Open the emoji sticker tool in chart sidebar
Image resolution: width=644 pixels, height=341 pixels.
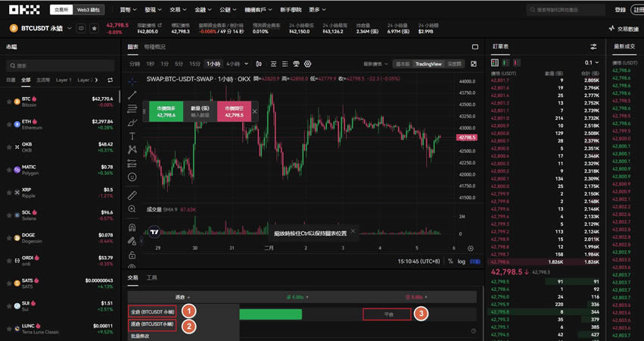[x=132, y=177]
